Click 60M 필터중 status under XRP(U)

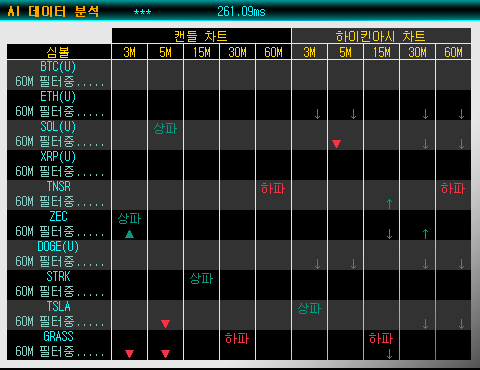[60, 172]
